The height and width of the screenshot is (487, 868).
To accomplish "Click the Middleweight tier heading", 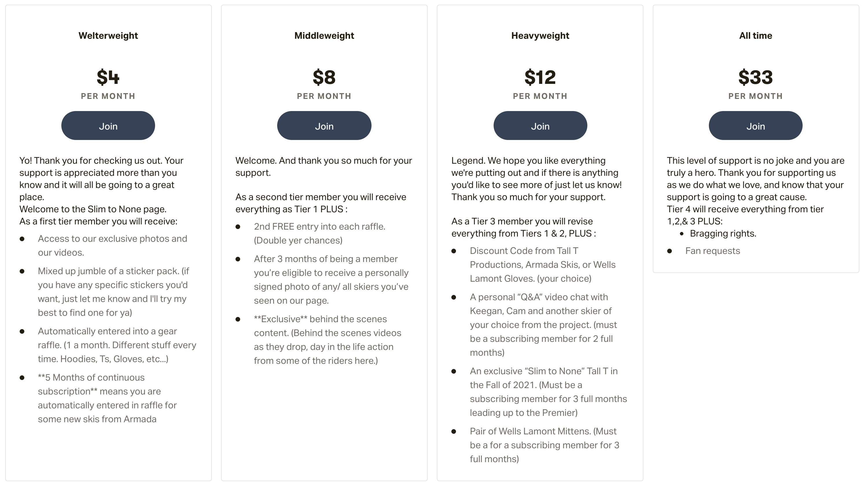I will (x=324, y=36).
